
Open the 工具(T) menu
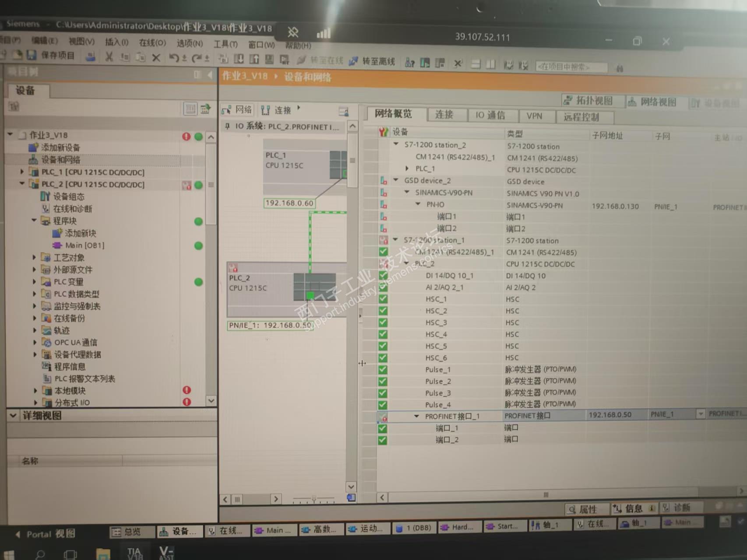tap(226, 44)
